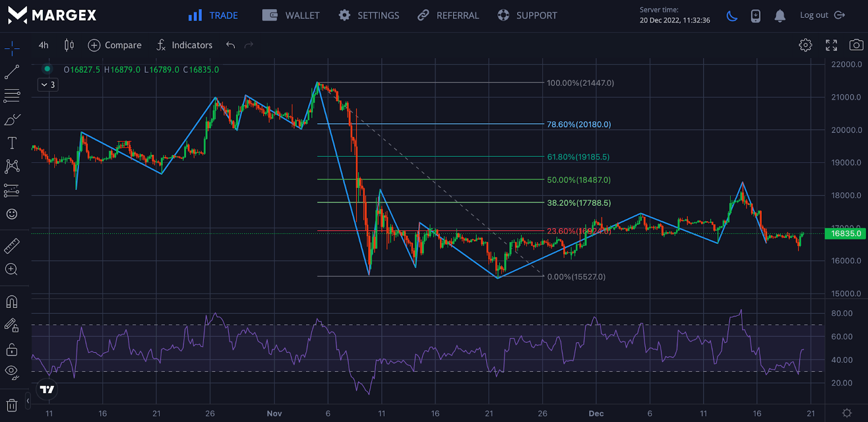Select the brush drawing tool
This screenshot has height=422, width=868.
point(12,119)
